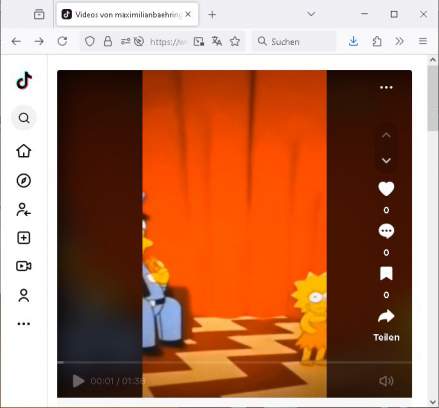The height and width of the screenshot is (408, 439).
Task: Open the extensions puzzle icon
Action: [x=377, y=41]
